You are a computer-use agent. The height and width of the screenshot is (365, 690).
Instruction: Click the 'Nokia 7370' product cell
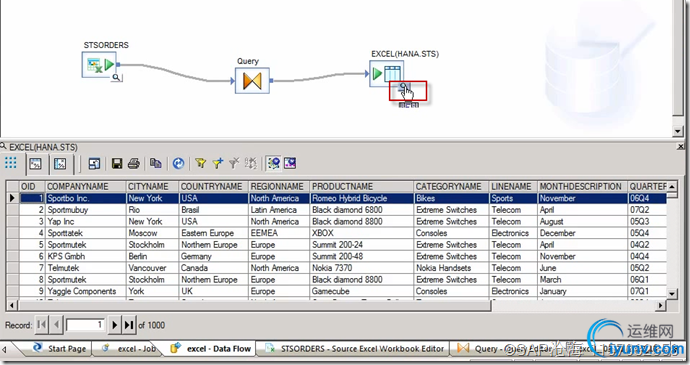click(361, 268)
